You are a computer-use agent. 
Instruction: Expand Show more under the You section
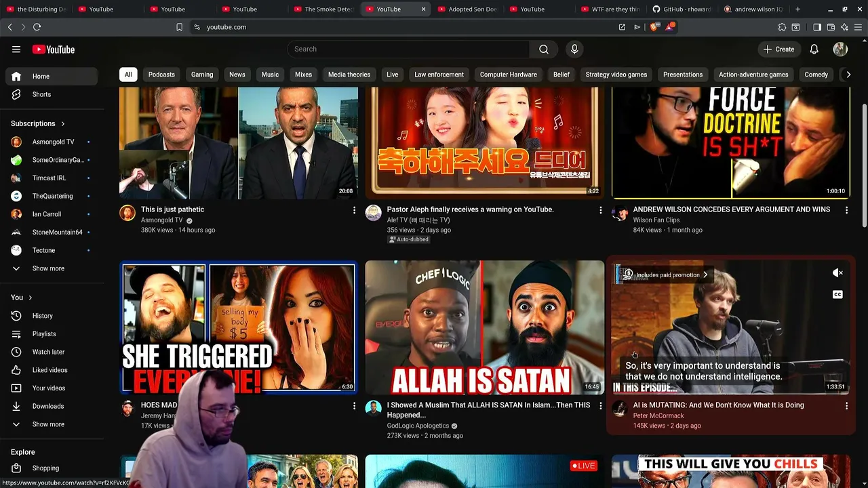tap(52, 424)
